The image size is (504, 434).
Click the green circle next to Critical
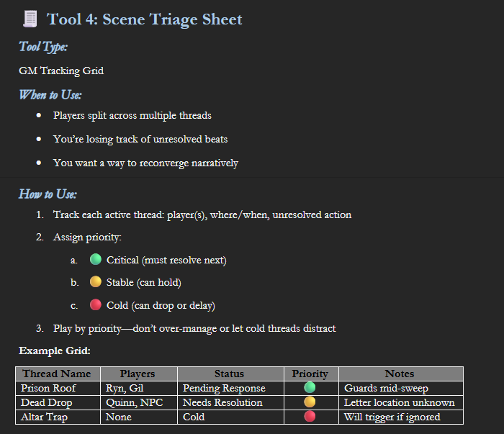96,259
